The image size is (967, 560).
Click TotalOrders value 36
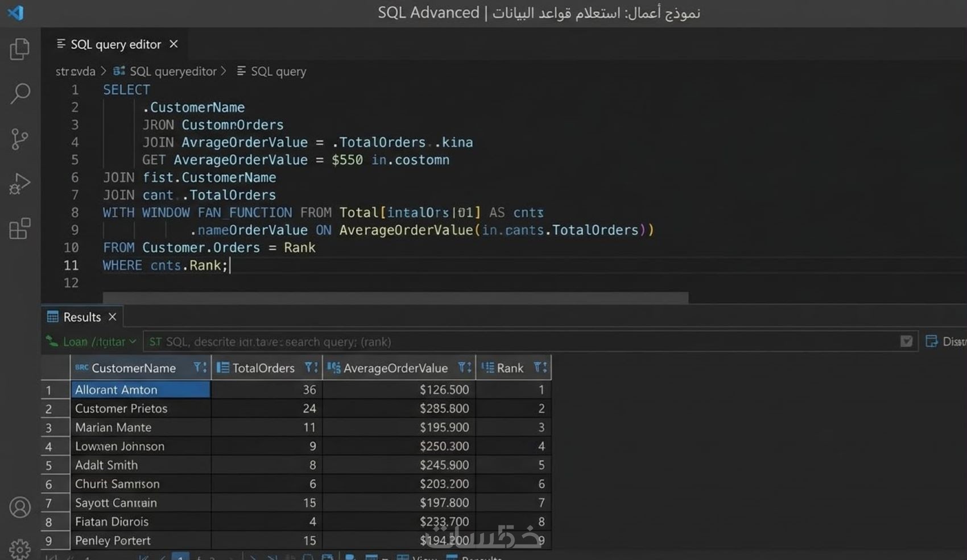(267, 389)
